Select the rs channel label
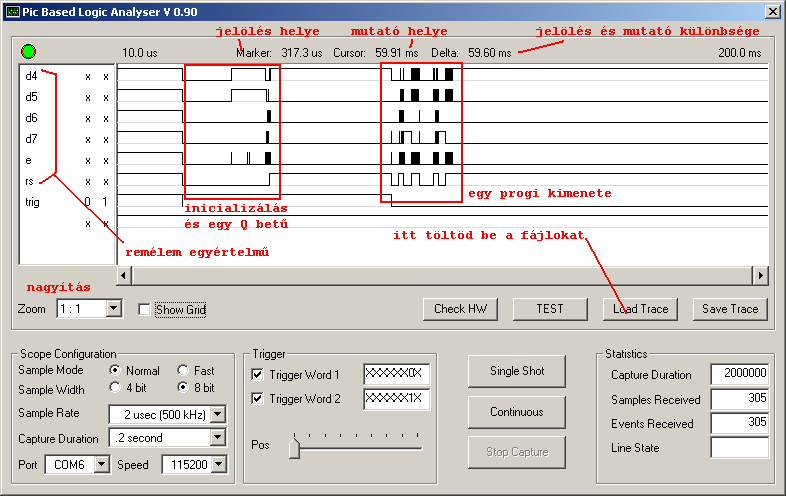The image size is (786, 496). click(29, 182)
